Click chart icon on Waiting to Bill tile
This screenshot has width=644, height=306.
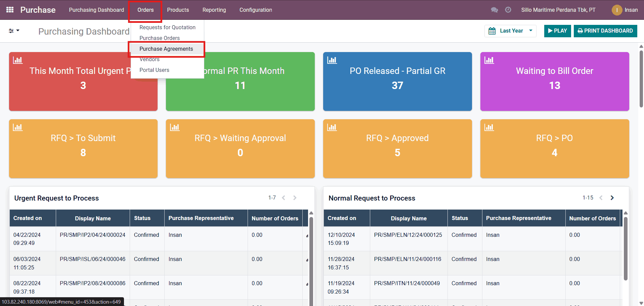489,60
